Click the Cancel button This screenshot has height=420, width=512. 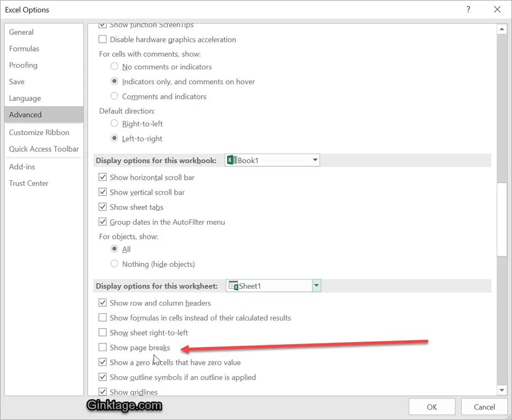484,407
